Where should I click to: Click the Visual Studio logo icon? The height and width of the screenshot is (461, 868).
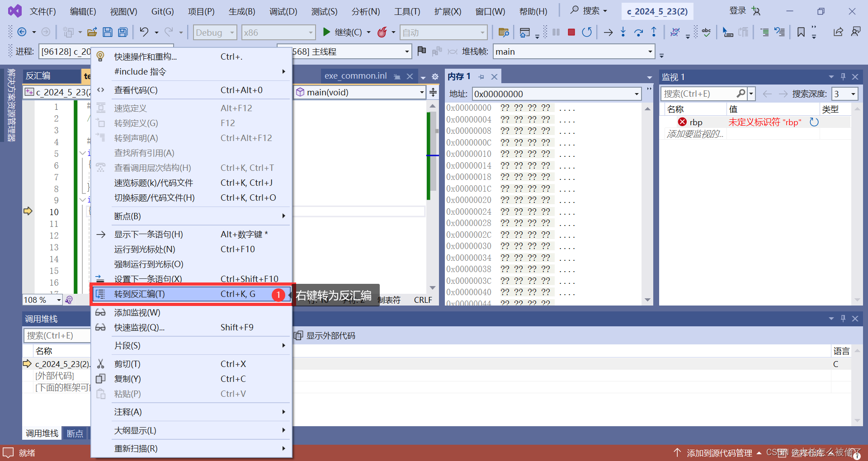(14, 11)
